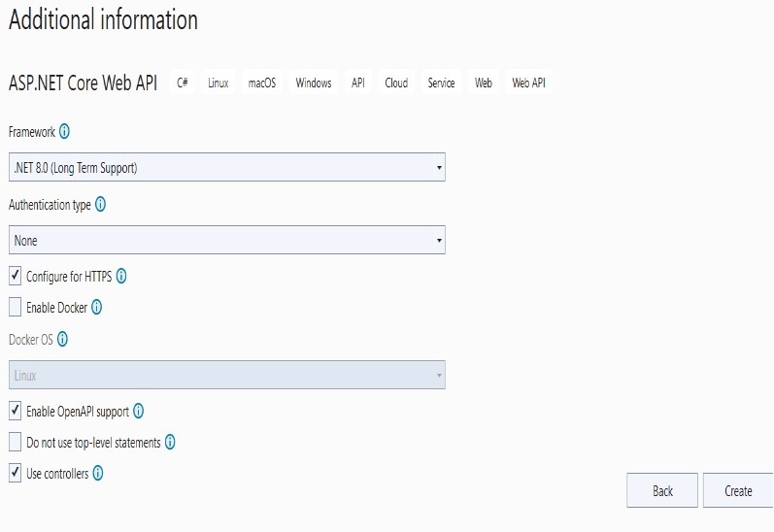Open the Framework dropdown
774x532 pixels.
pos(227,167)
